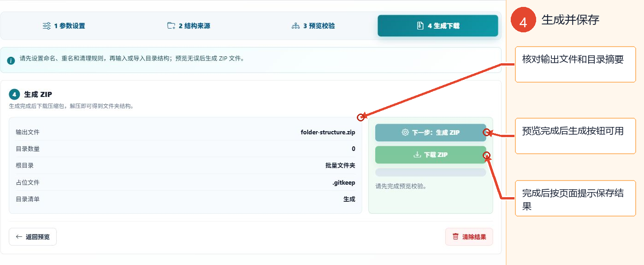Viewport: 644px width, 265px height.
Task: Click the 返回预览 button
Action: click(33, 237)
